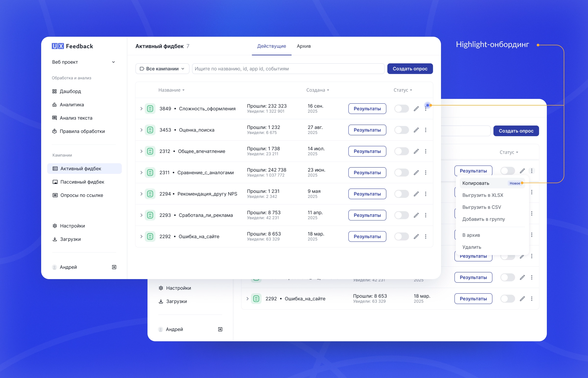Open Загрузки in front window sidebar
The image size is (588, 378).
67,239
